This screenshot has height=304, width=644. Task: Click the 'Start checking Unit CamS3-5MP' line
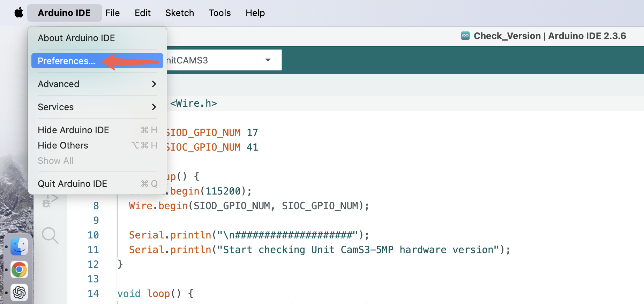pos(320,250)
